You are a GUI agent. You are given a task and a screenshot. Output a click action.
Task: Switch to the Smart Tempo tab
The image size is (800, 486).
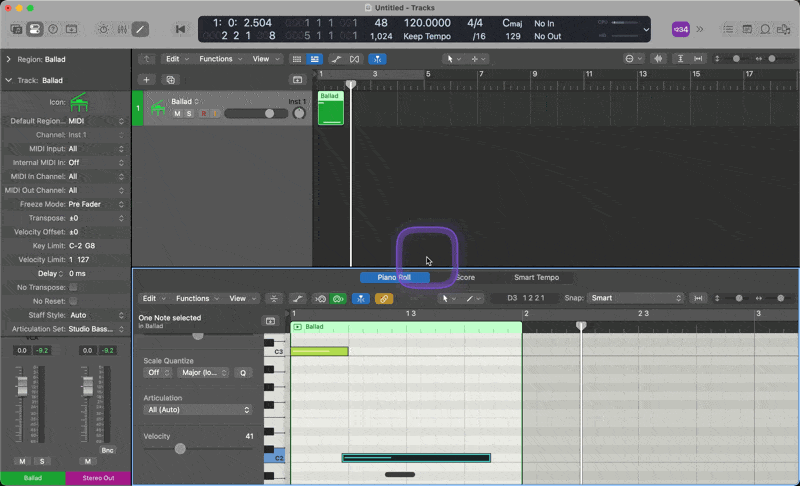[x=536, y=277]
